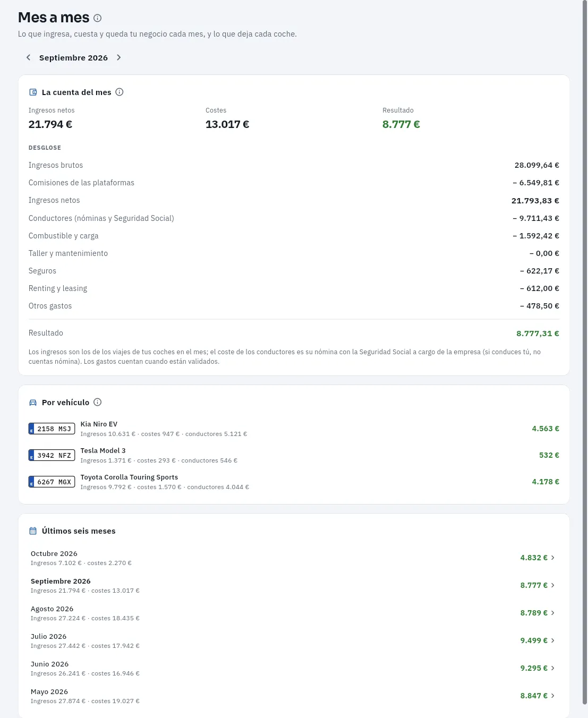Click the Otros gastos label
The height and width of the screenshot is (718, 588).
(x=50, y=306)
